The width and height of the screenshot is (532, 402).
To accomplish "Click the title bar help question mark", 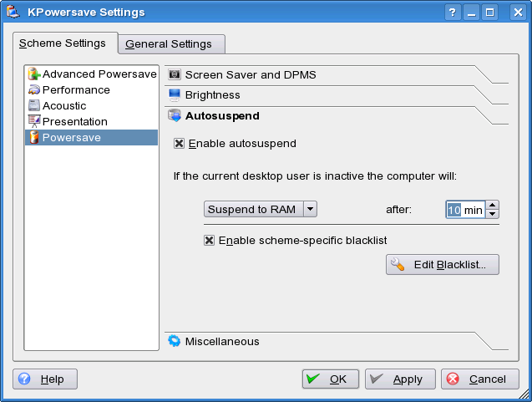I will point(453,13).
